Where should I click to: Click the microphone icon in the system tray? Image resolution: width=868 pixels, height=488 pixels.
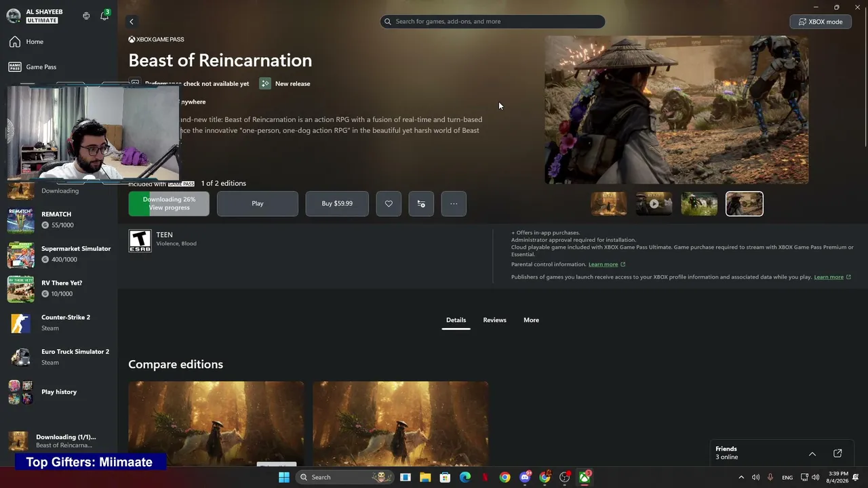[x=770, y=477]
